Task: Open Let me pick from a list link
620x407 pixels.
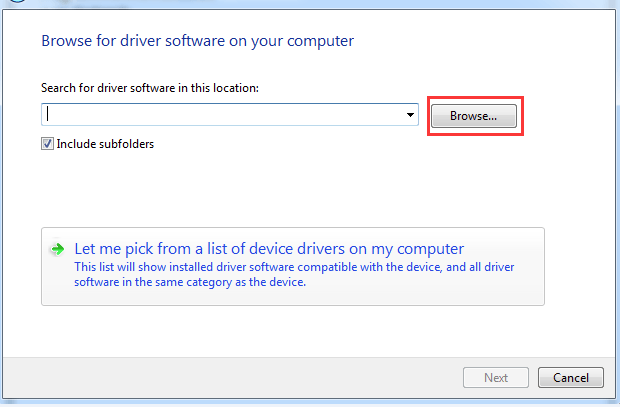Action: coord(269,249)
